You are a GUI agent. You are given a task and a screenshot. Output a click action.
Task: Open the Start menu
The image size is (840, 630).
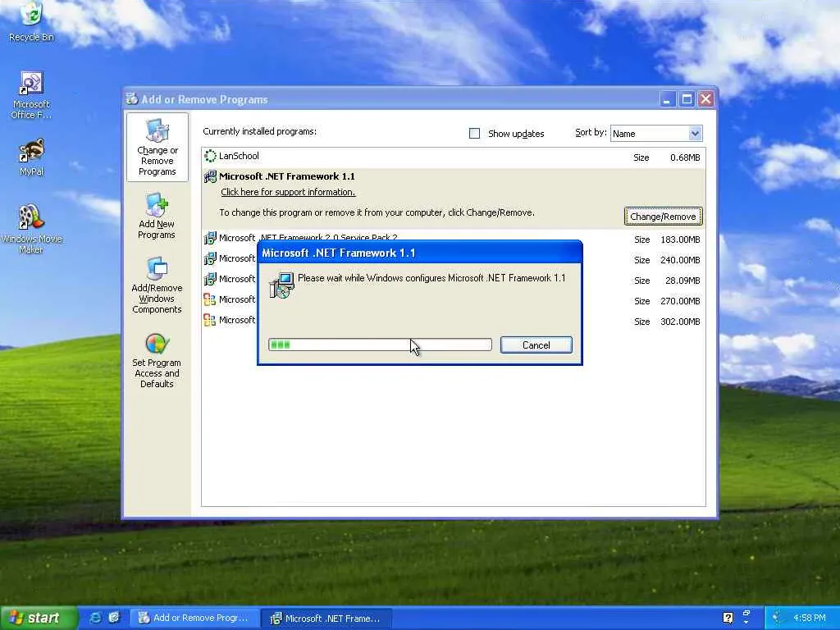tap(39, 618)
